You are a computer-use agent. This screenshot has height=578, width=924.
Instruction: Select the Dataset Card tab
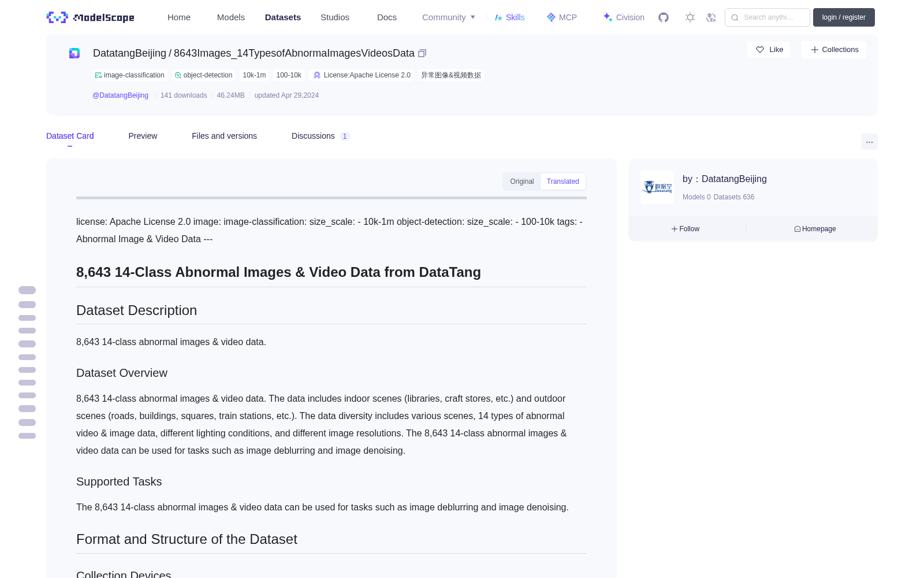(x=70, y=136)
